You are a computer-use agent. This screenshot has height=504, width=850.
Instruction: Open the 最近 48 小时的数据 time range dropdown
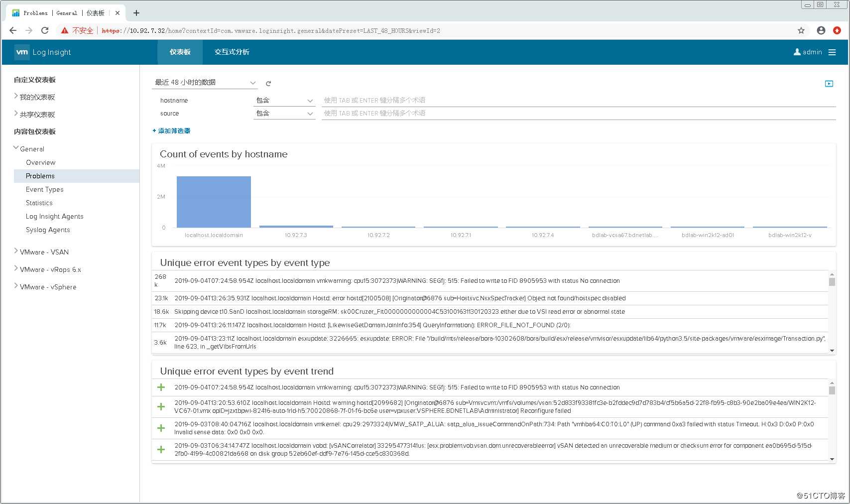click(205, 83)
